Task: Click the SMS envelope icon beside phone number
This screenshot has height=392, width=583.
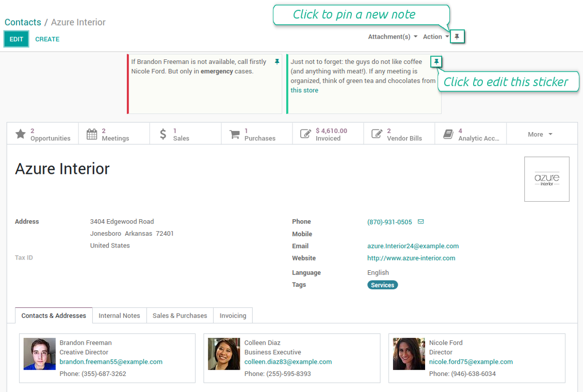Action: [420, 221]
